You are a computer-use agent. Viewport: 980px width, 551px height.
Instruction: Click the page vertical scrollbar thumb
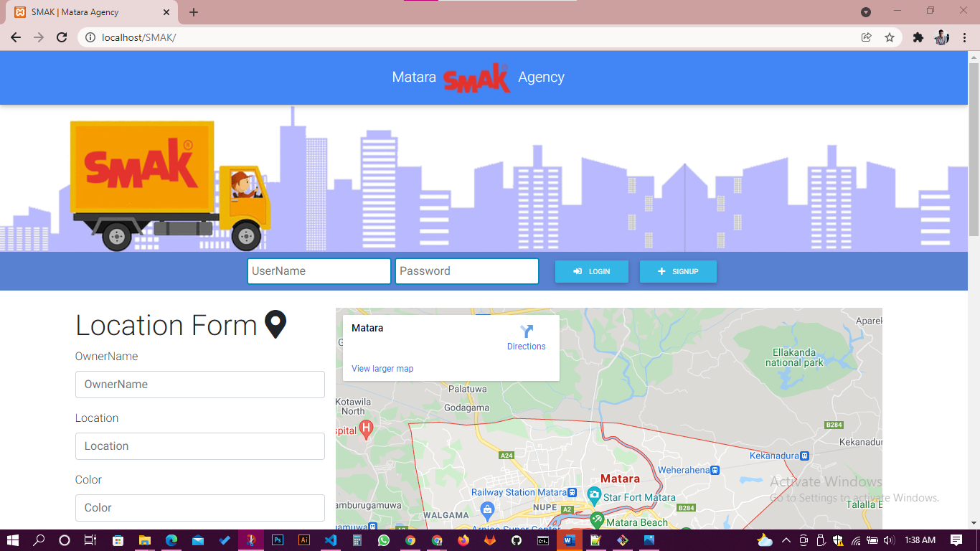974,143
